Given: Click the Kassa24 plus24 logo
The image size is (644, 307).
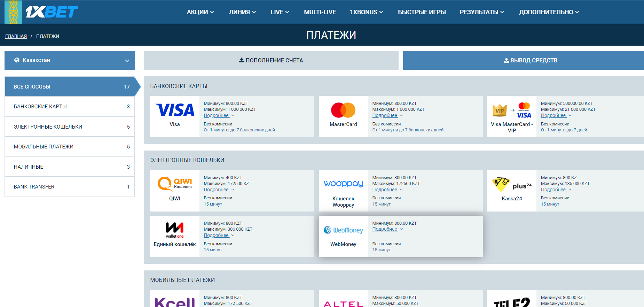Looking at the screenshot, I should (512, 184).
